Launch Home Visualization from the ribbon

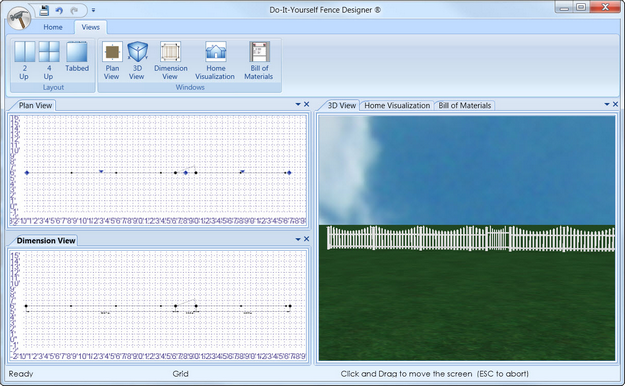(215, 61)
